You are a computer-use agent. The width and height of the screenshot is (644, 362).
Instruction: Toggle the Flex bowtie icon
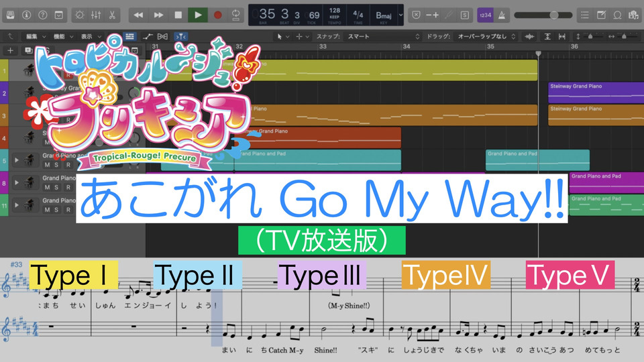tap(162, 36)
